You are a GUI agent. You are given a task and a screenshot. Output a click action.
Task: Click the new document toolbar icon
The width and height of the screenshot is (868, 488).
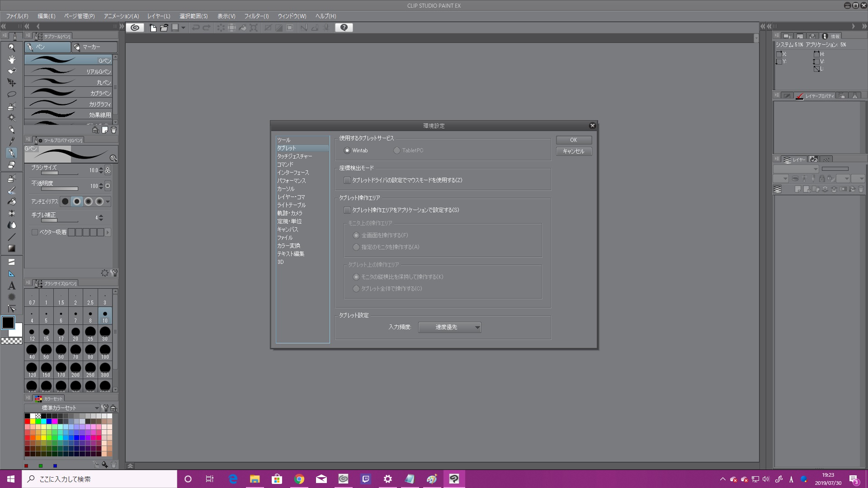(x=153, y=28)
